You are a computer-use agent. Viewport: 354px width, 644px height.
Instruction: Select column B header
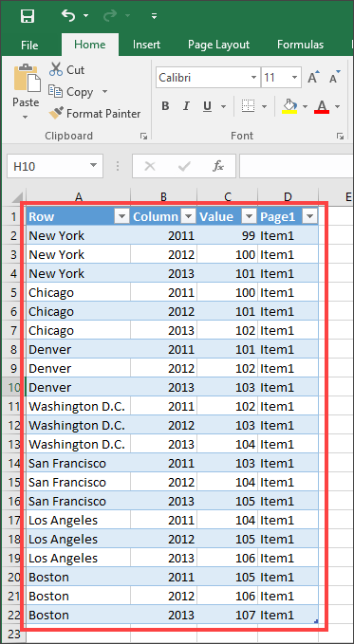[x=163, y=196]
